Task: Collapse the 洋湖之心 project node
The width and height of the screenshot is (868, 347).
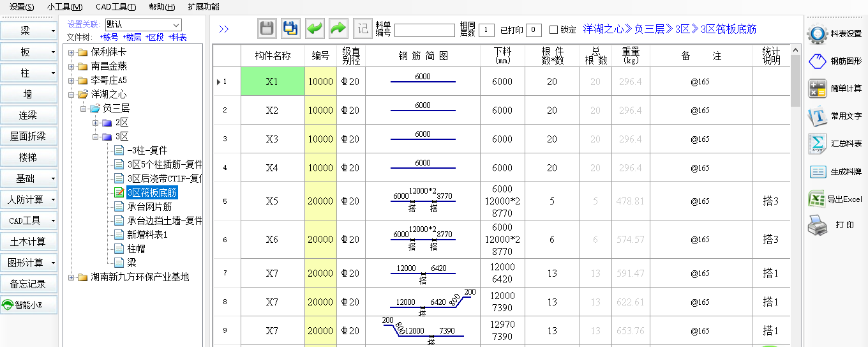Action: click(x=71, y=95)
